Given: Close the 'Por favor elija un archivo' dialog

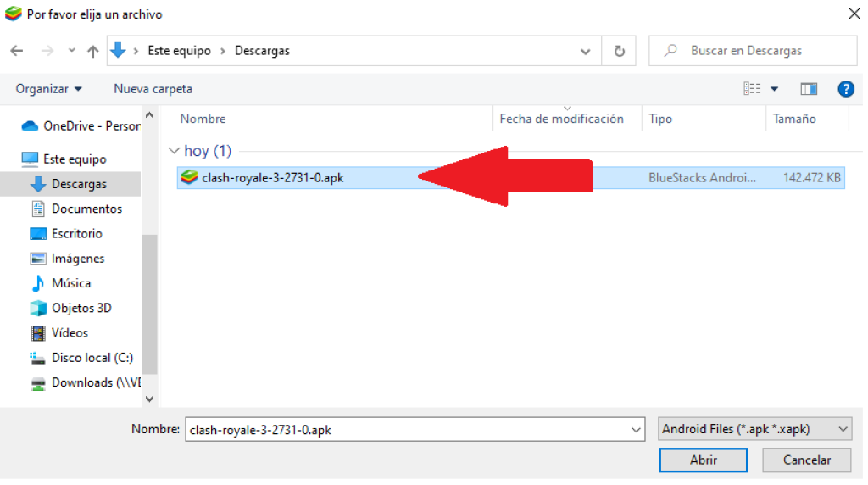Looking at the screenshot, I should (x=854, y=14).
